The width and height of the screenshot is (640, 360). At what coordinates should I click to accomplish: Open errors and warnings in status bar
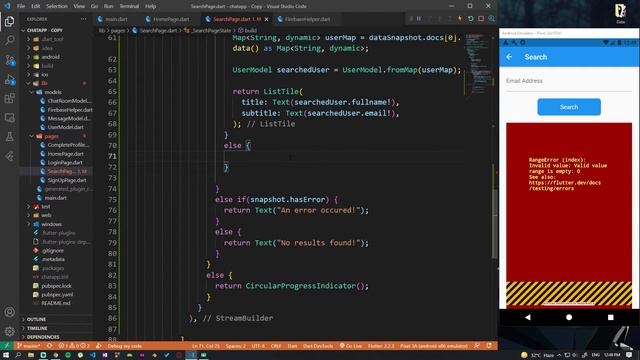pyautogui.click(x=73, y=346)
